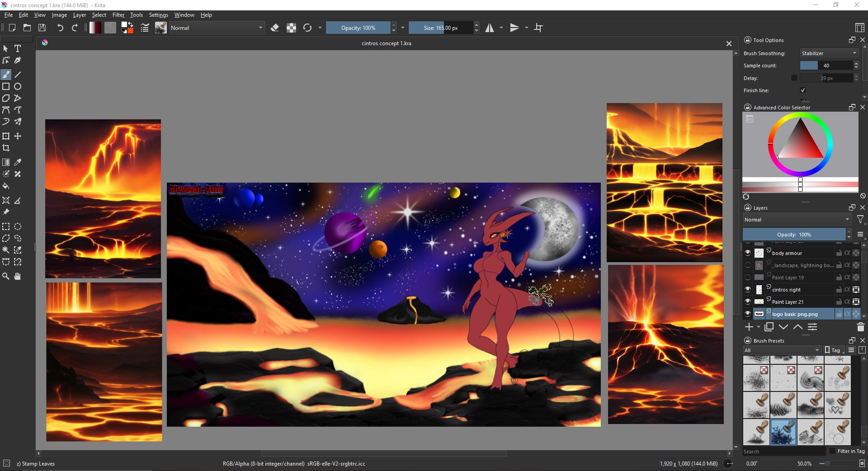Toggle vertical mirror tool
Image resolution: width=868 pixels, height=471 pixels.
click(x=514, y=28)
